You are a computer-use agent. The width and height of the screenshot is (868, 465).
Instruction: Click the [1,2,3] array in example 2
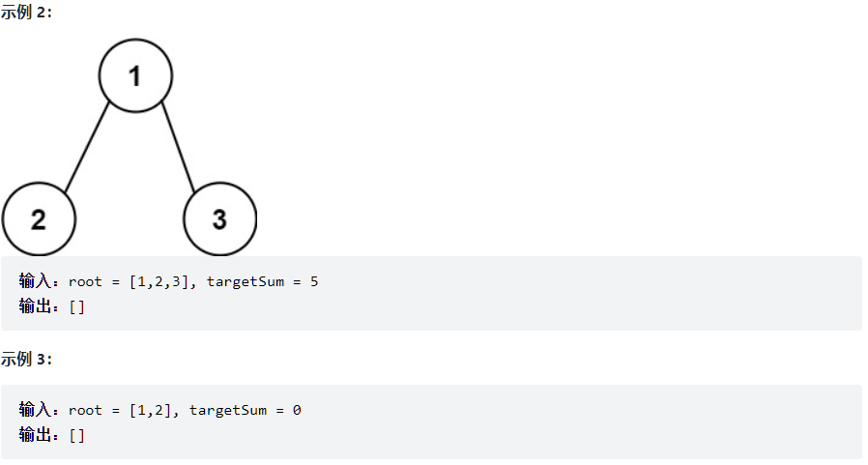pyautogui.click(x=158, y=282)
